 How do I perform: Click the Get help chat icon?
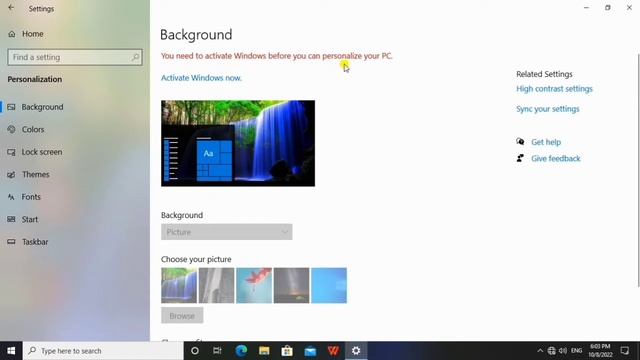520,142
